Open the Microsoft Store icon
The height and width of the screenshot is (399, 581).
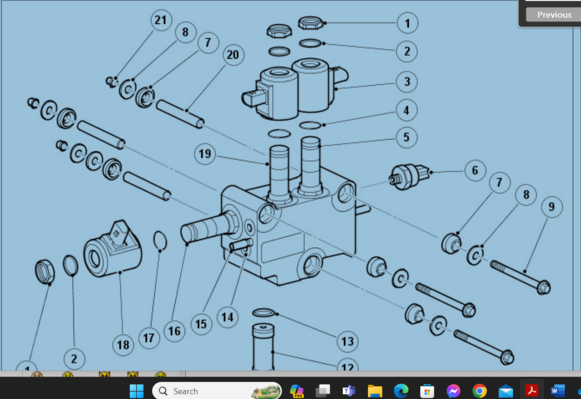[427, 391]
